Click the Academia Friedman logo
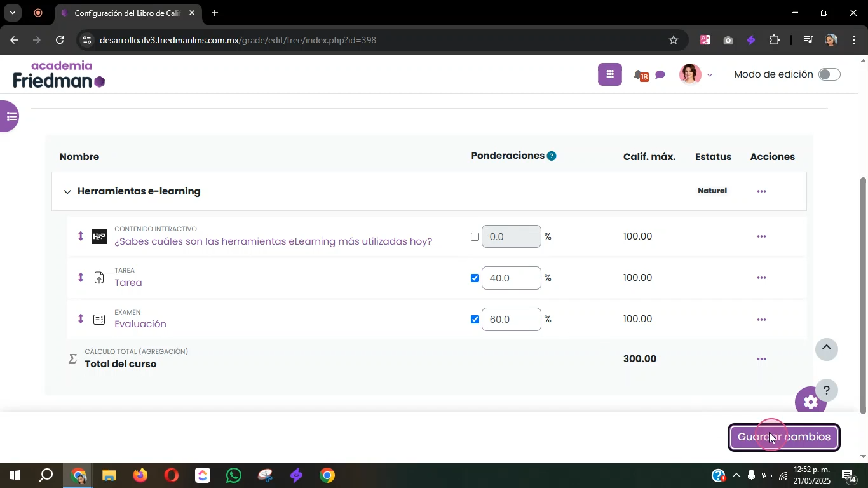The image size is (868, 488). coord(58,74)
